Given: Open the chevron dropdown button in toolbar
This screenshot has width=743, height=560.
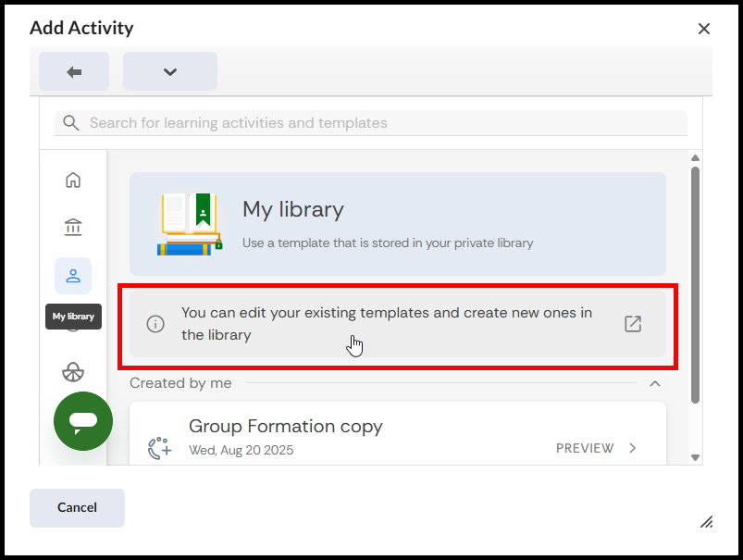Looking at the screenshot, I should click(170, 72).
